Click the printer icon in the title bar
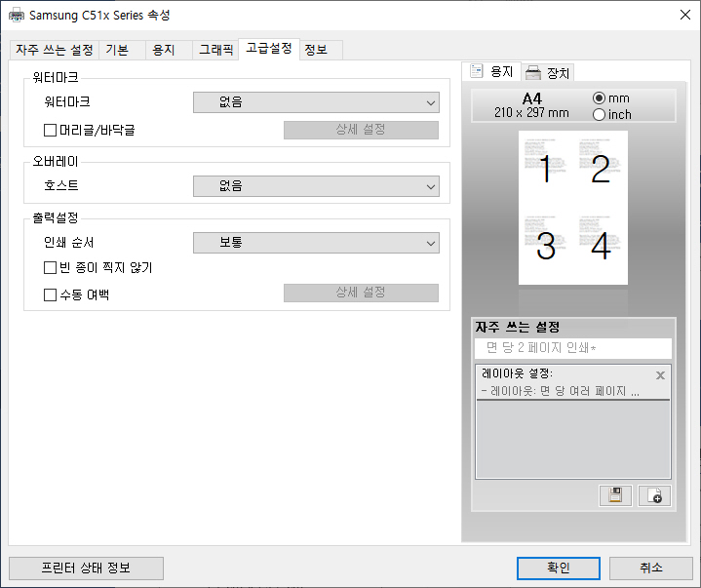The image size is (701, 588). click(17, 16)
